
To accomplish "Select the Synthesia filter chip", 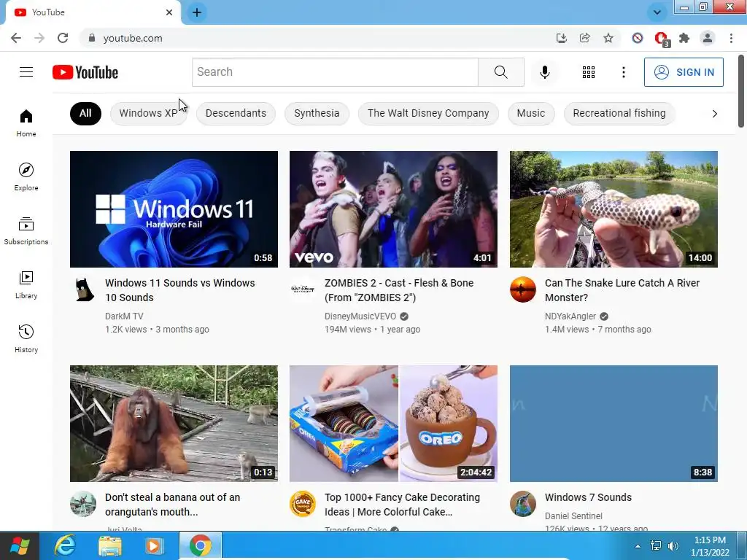I will coord(317,113).
